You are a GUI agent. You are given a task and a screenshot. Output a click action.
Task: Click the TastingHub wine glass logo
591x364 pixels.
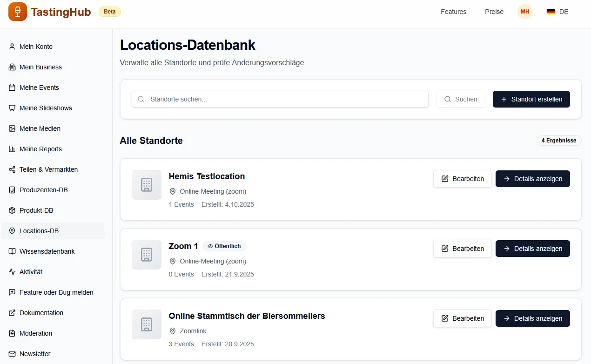pyautogui.click(x=18, y=12)
